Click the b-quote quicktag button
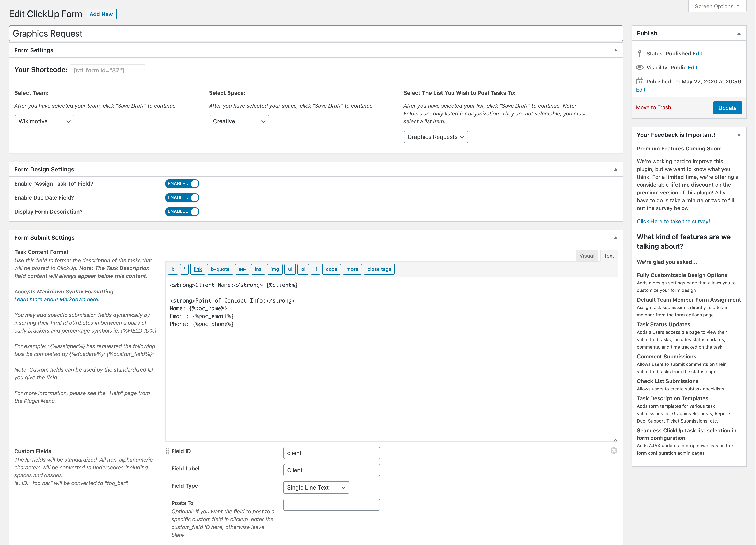The width and height of the screenshot is (756, 545). point(220,269)
